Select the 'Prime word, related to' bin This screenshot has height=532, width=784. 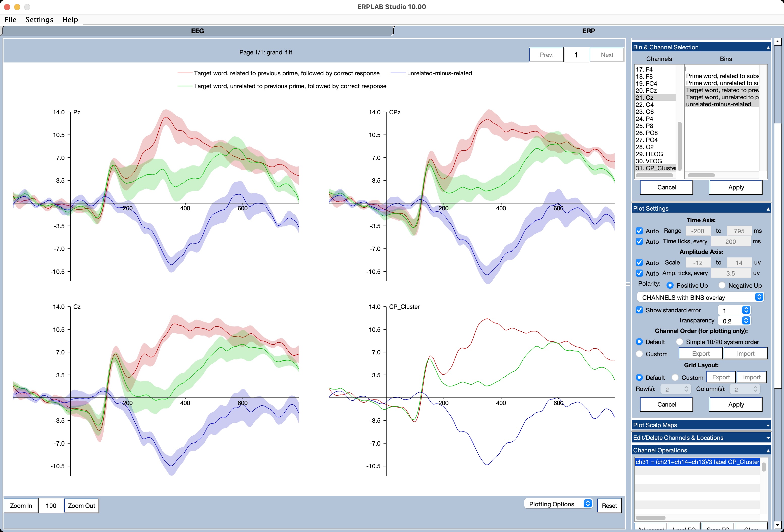point(722,76)
